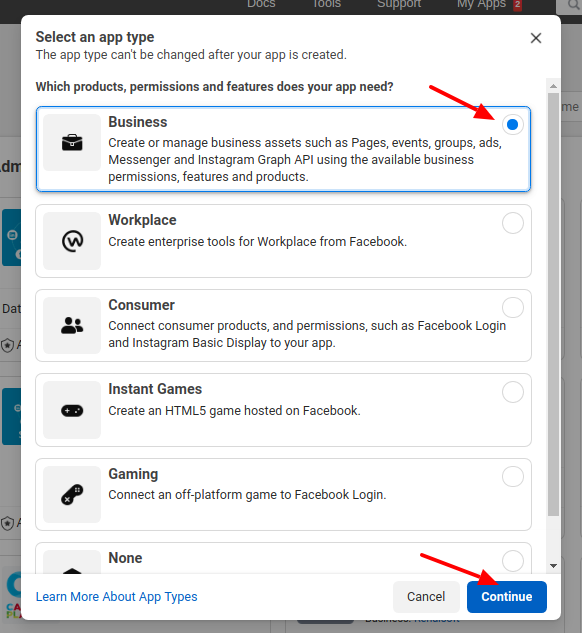Image resolution: width=582 pixels, height=633 pixels.
Task: Click the Business option title
Action: pyautogui.click(x=138, y=122)
